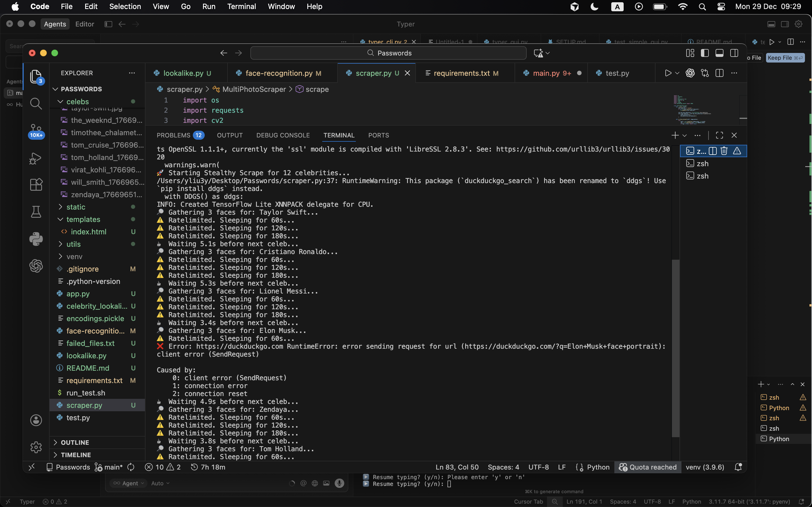Open the Testing flask icon view
The width and height of the screenshot is (812, 507).
36,212
